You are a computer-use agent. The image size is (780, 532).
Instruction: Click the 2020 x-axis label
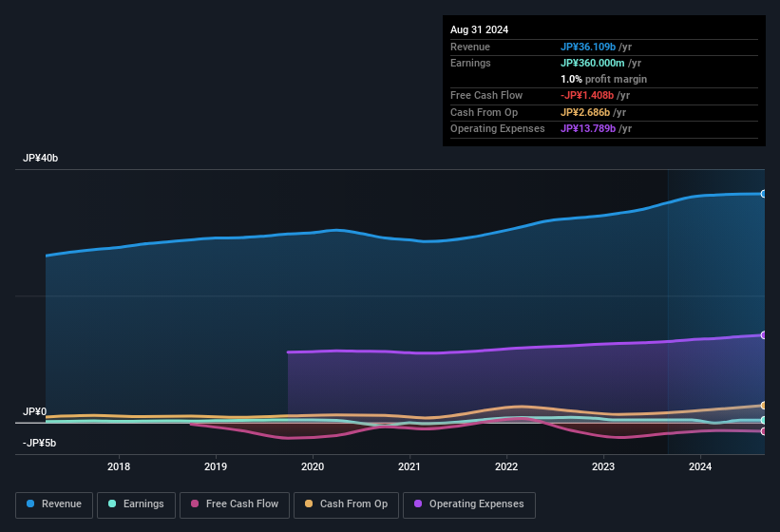tap(313, 466)
